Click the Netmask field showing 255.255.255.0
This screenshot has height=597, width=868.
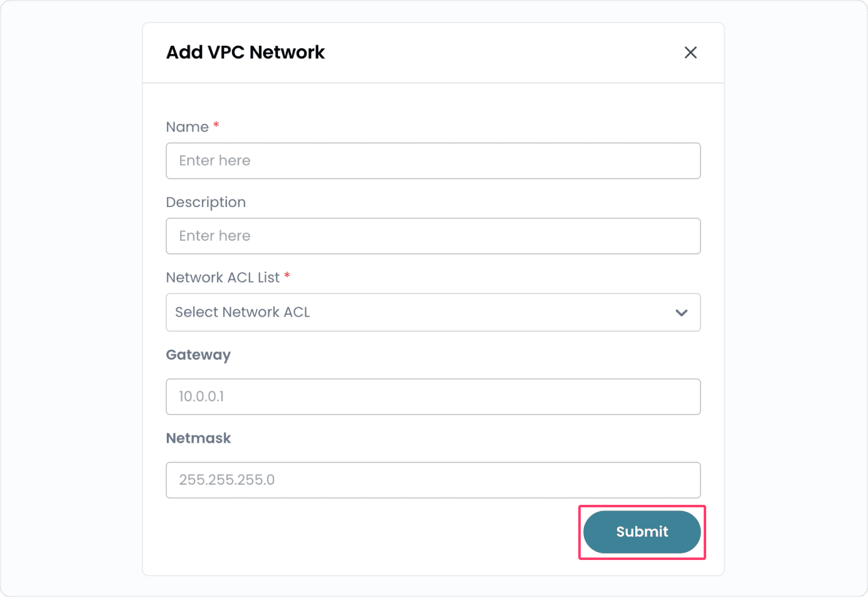coord(433,480)
